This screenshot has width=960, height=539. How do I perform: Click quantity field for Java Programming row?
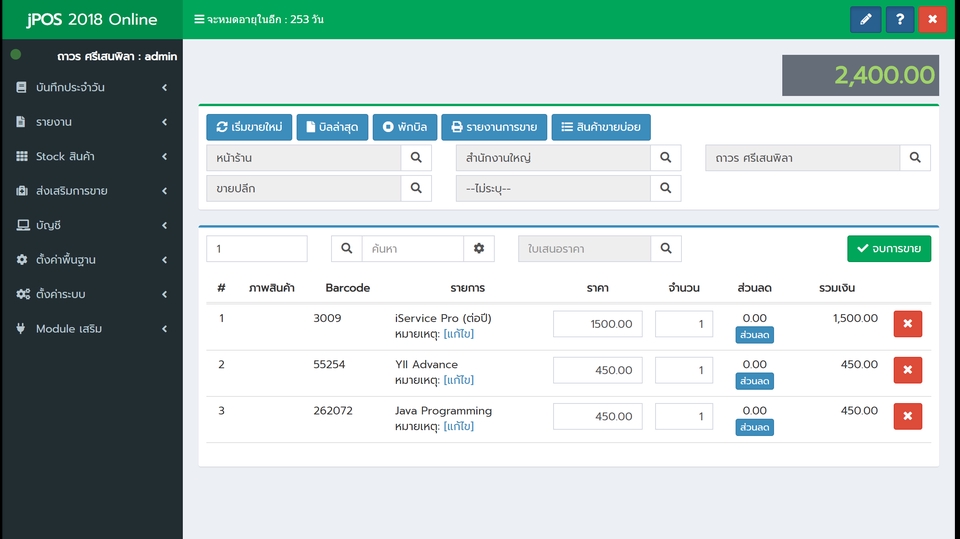pyautogui.click(x=684, y=416)
